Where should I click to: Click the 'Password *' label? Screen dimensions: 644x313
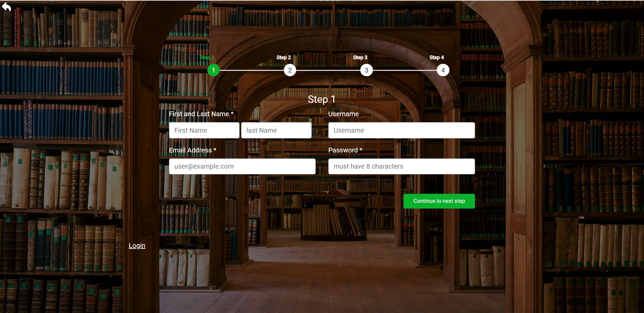(345, 150)
